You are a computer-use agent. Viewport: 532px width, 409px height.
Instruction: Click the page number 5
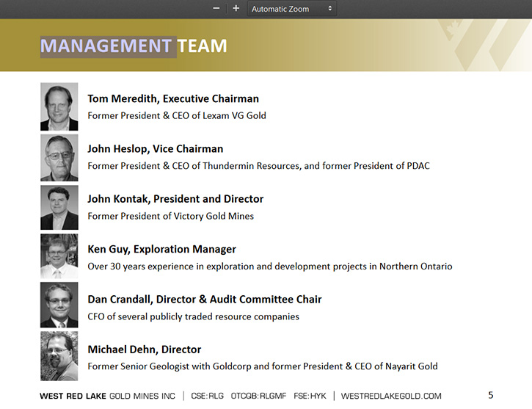coord(491,395)
